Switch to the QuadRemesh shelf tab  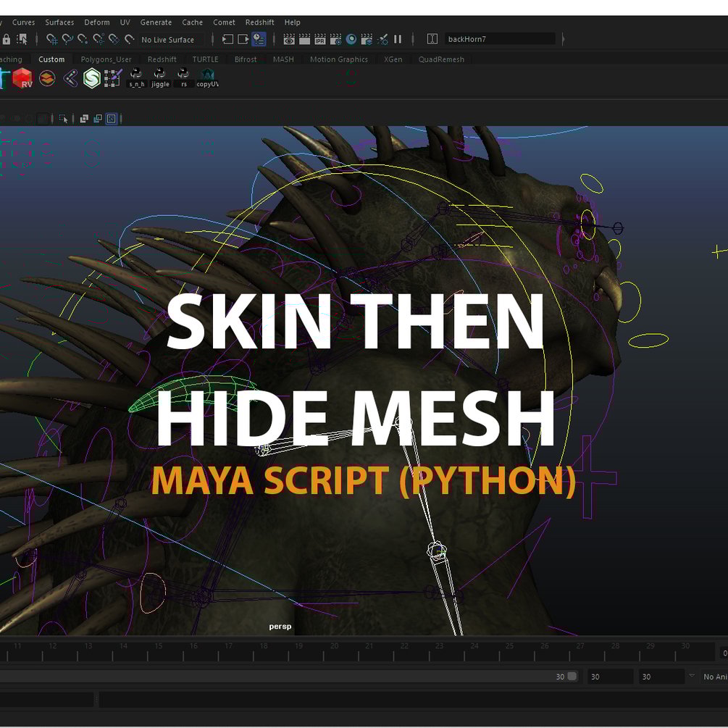[441, 59]
